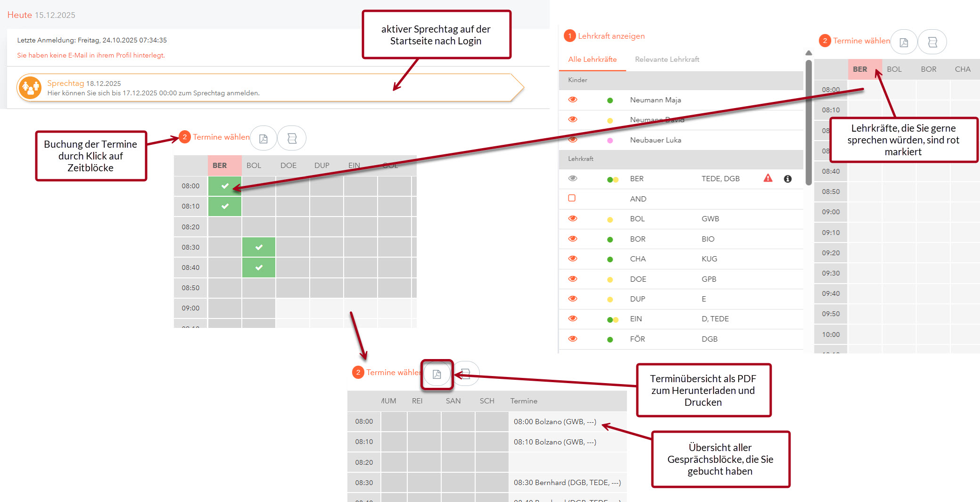Screen dimensions: 980x502
Task: Tick the checkbox next to AND
Action: (572, 198)
